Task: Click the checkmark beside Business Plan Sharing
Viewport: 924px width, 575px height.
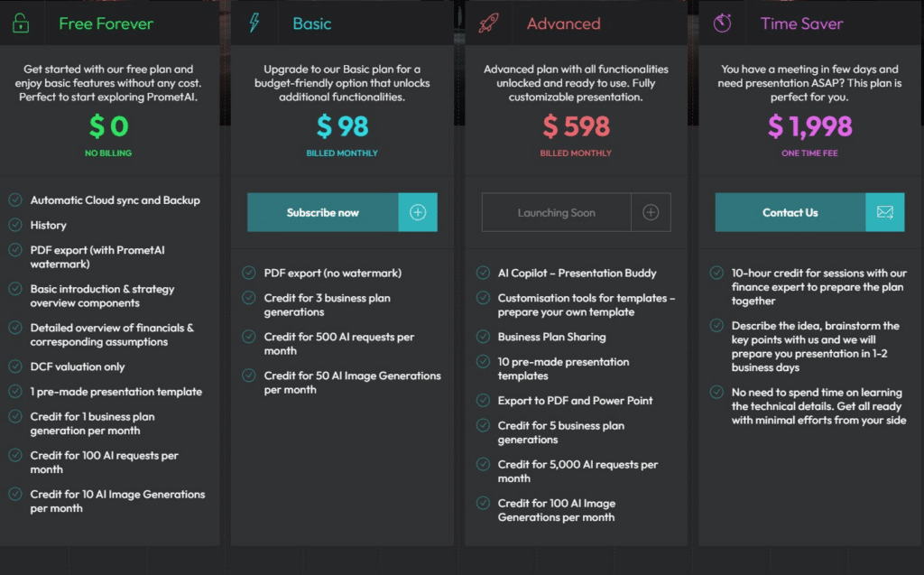Action: click(483, 336)
